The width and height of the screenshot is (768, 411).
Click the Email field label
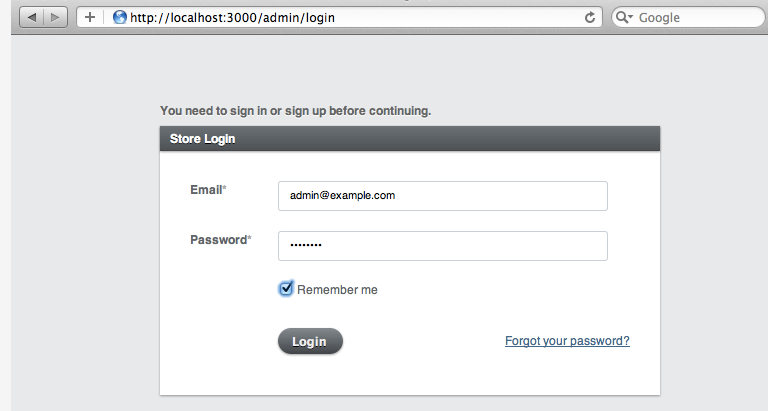coord(205,189)
